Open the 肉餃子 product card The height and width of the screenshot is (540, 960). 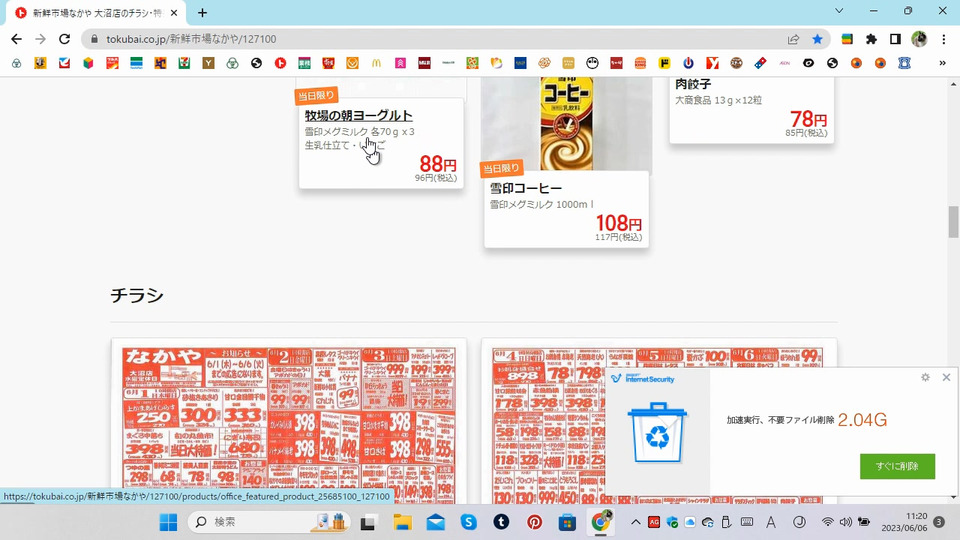(x=752, y=109)
